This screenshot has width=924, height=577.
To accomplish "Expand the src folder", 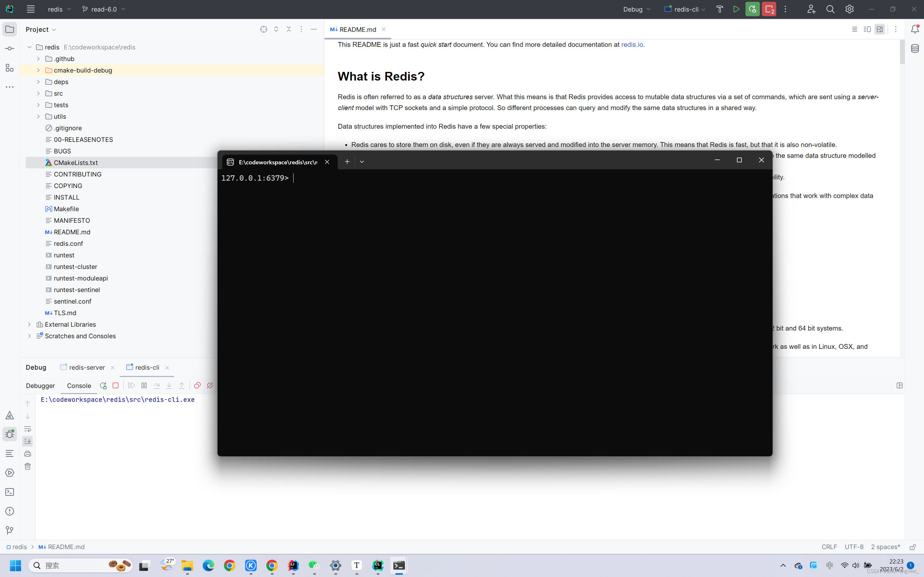I will (x=38, y=93).
